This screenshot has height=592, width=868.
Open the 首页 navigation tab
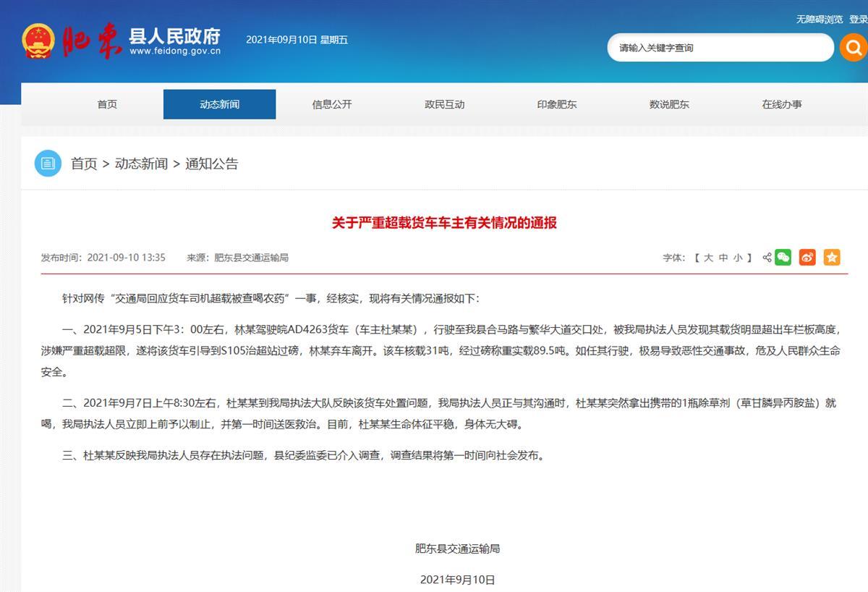click(x=107, y=104)
